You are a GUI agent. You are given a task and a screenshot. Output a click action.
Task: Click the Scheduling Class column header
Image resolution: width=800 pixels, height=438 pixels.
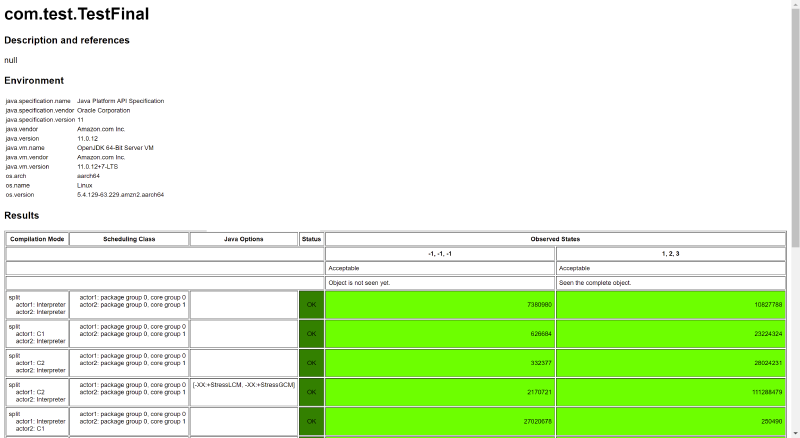[x=129, y=239]
